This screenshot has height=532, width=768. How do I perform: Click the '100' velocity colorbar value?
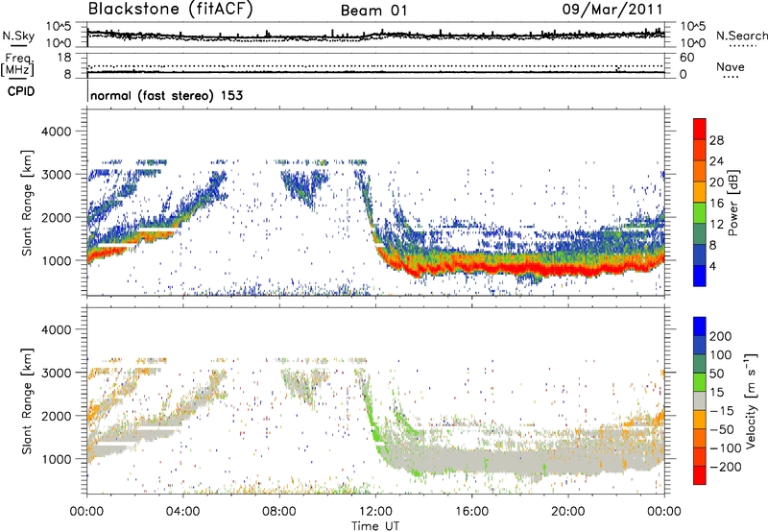tap(721, 354)
